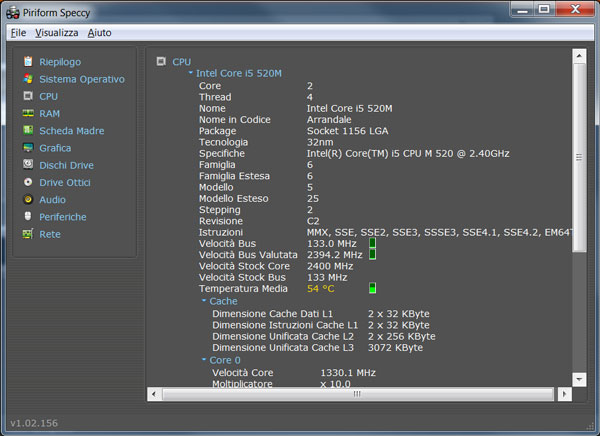Screen dimensions: 600x436
Task: Click the green graph icon beside Velocità Bus
Action: (372, 243)
